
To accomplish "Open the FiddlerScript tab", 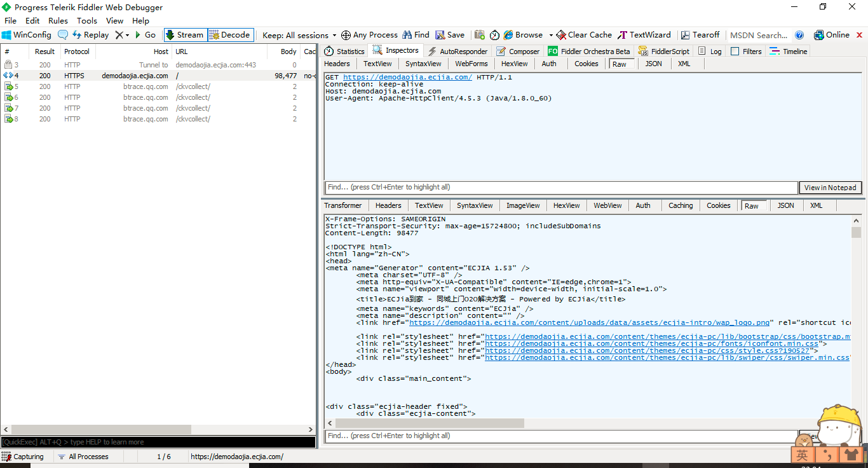I will [x=664, y=52].
